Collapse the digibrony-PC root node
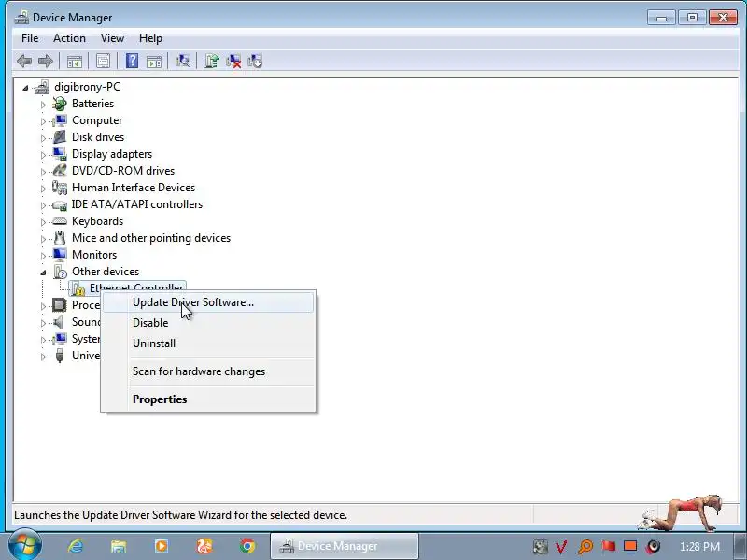747x560 pixels. 25,88
